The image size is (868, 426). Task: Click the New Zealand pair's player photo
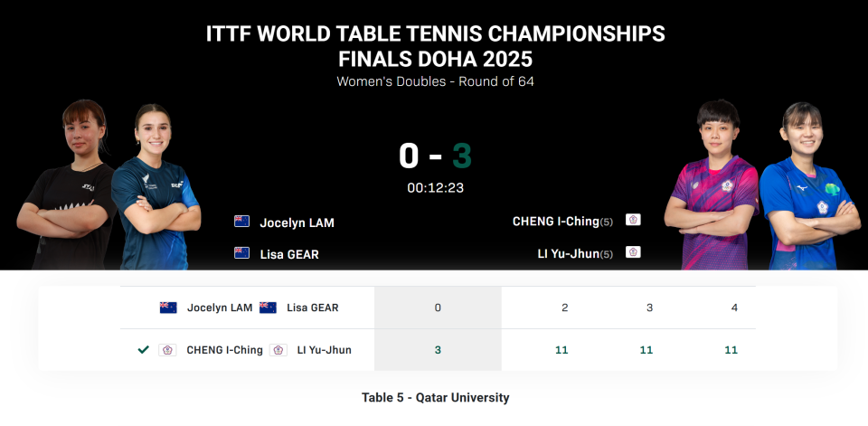point(108,185)
